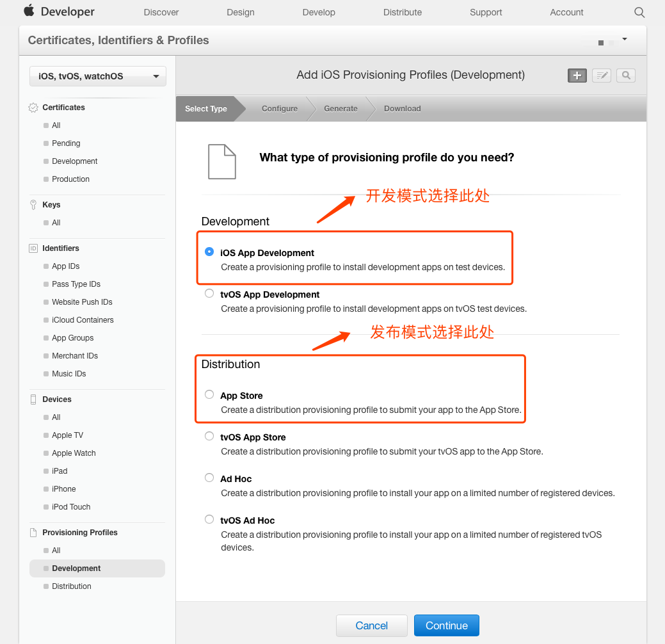The image size is (665, 644).
Task: Open the Distribute menu
Action: click(x=403, y=12)
